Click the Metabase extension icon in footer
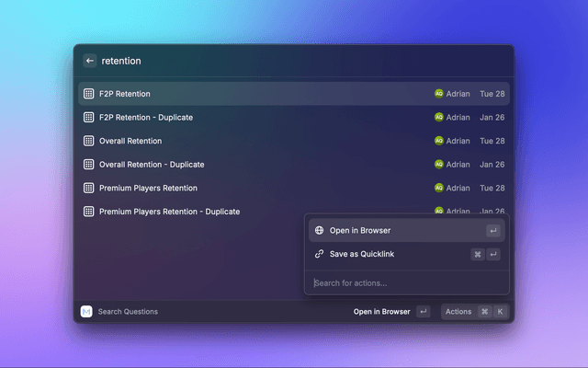Viewport: 588px width, 368px height. point(86,312)
